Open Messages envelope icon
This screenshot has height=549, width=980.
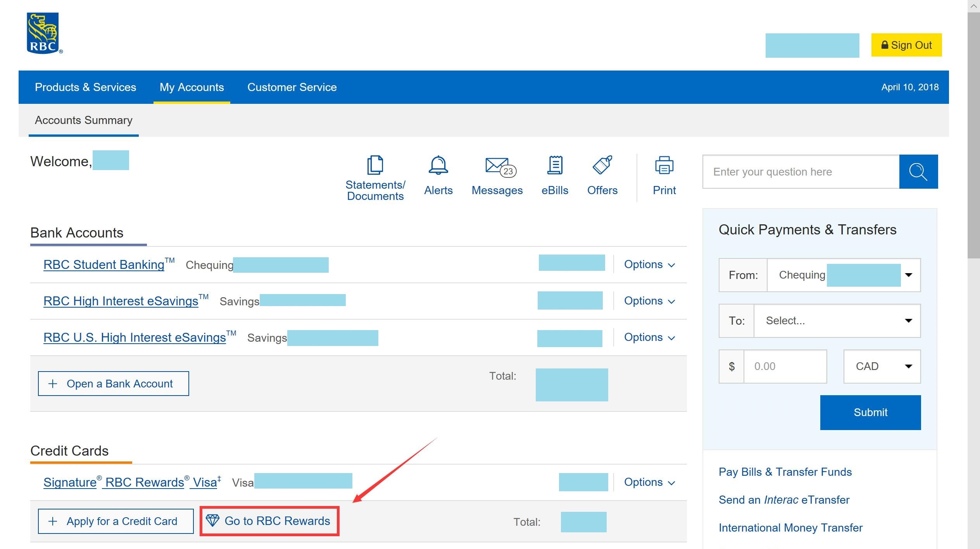500,167
